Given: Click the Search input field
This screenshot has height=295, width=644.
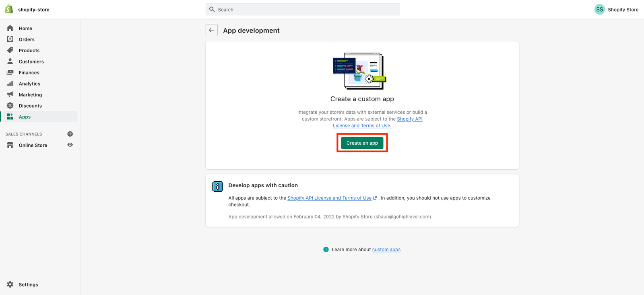Looking at the screenshot, I should coord(303,10).
